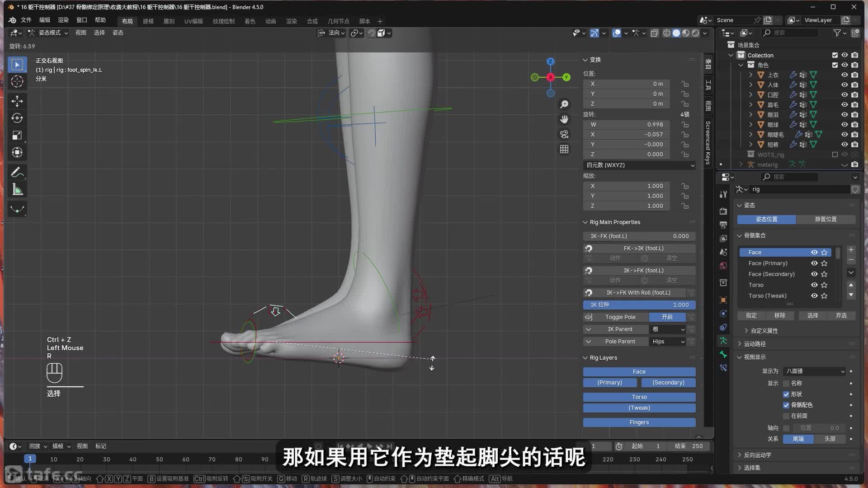Open the Pole Parent Hips dropdown
The width and height of the screenshot is (868, 488).
coord(668,342)
